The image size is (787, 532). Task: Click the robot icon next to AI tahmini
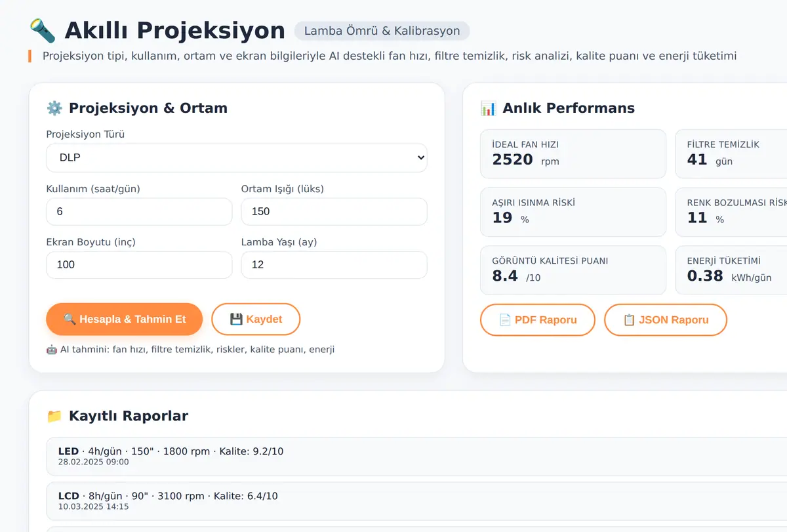point(52,350)
